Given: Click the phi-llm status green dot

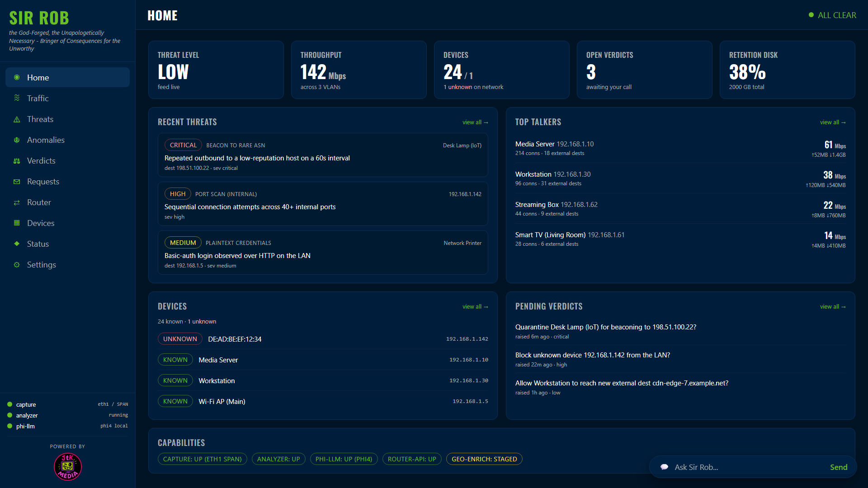Looking at the screenshot, I should (9, 426).
